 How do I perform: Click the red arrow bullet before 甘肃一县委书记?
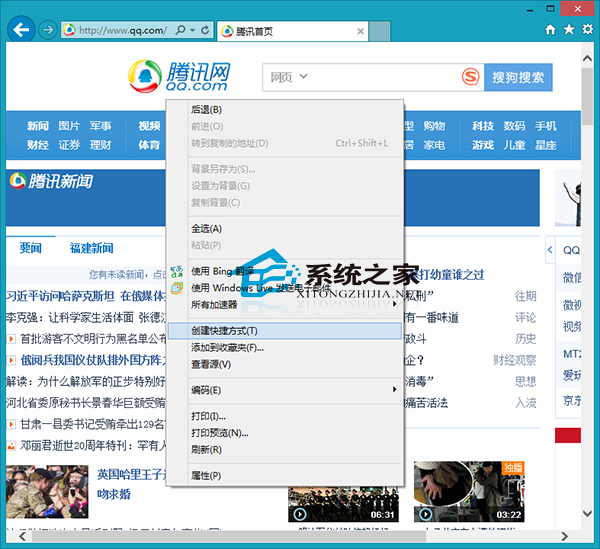pyautogui.click(x=11, y=424)
